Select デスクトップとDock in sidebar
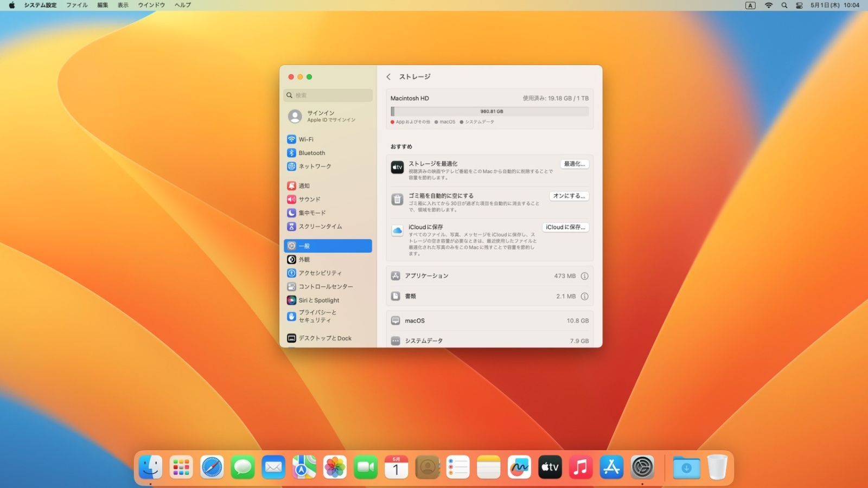868x488 pixels. click(x=328, y=338)
